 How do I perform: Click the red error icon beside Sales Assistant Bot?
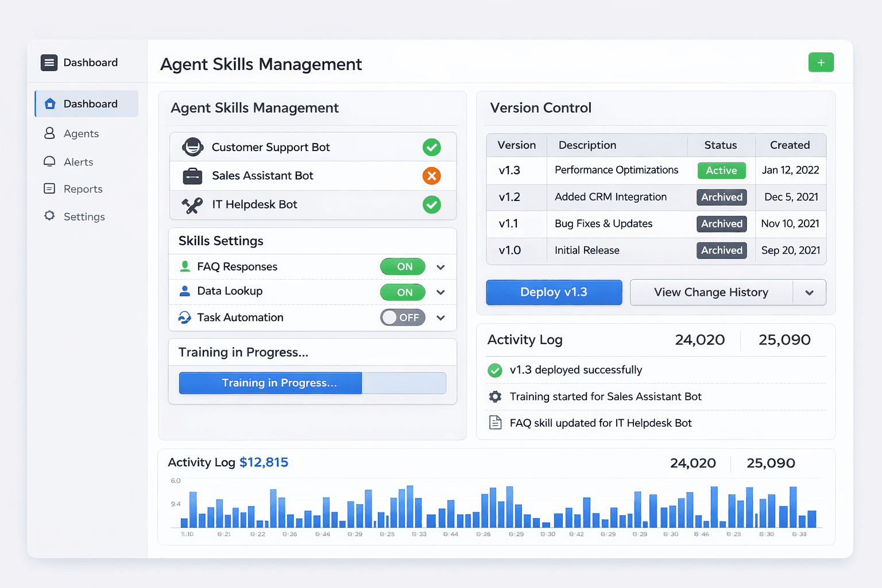(x=432, y=176)
